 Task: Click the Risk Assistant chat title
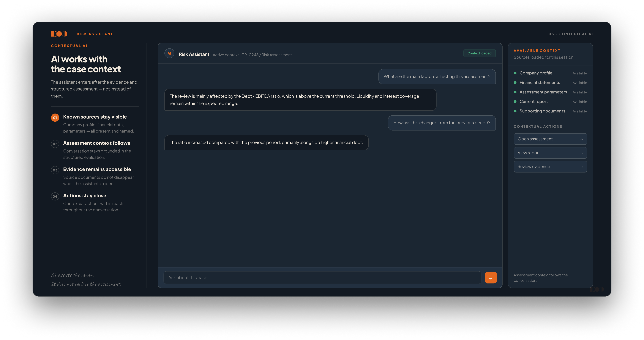tap(194, 54)
